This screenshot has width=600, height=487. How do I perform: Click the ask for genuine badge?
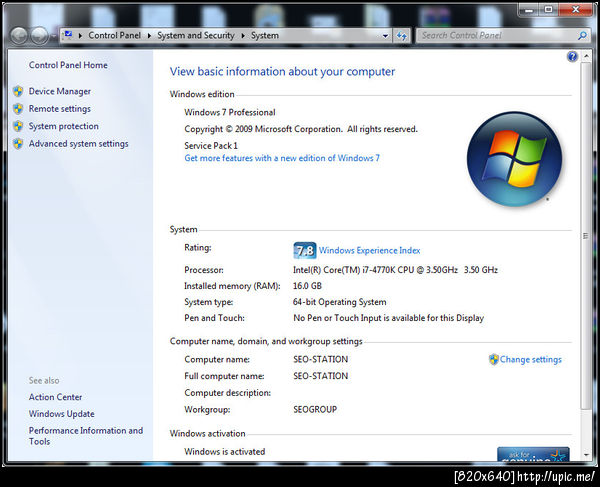coord(533,454)
